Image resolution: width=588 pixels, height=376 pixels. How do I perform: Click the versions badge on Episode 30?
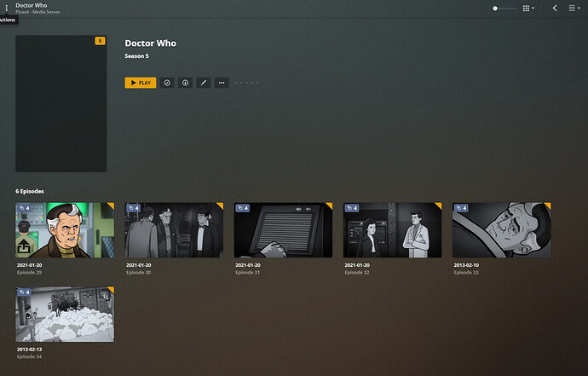[x=134, y=208]
